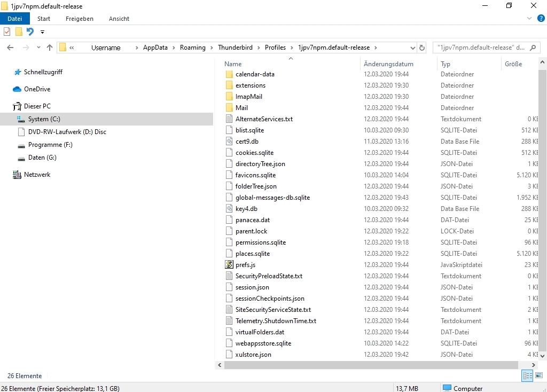The height and width of the screenshot is (392, 547).
Task: Select the SiteSecurityServiceState.txt file icon
Action: (229, 310)
